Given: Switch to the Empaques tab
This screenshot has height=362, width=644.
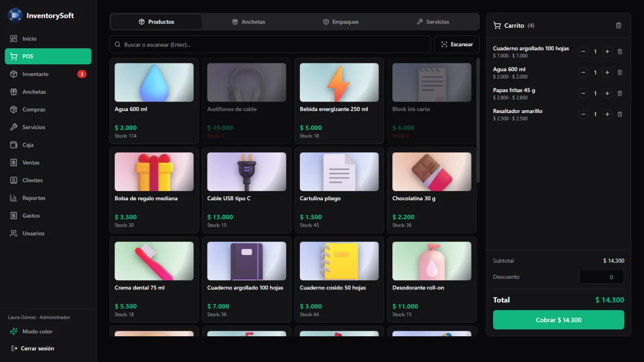Looking at the screenshot, I should [x=340, y=22].
